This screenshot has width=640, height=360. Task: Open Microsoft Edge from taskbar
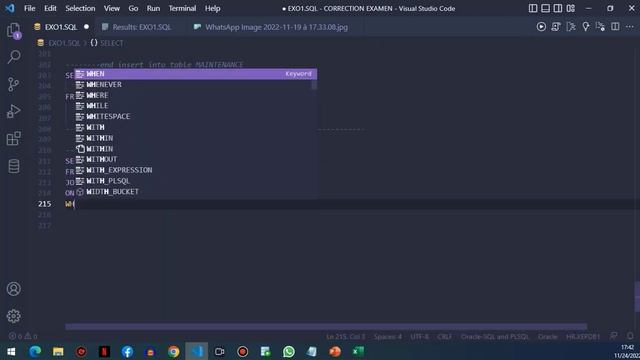[x=35, y=351]
